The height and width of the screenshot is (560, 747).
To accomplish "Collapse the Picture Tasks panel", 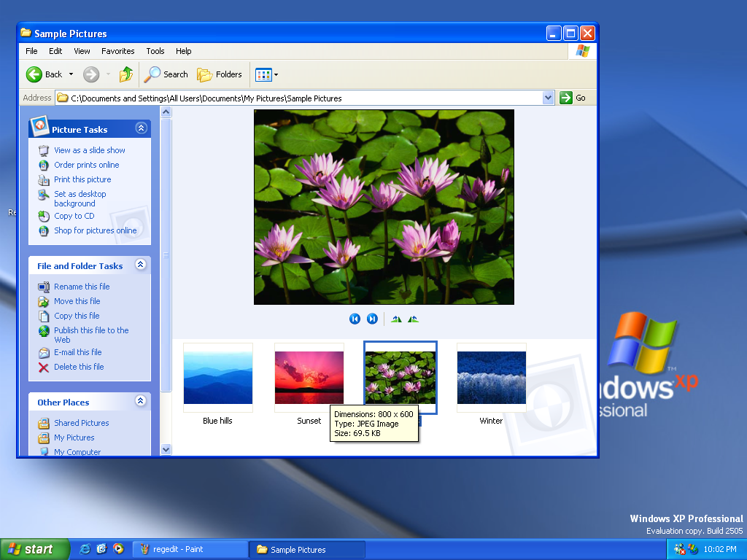I will click(x=141, y=128).
